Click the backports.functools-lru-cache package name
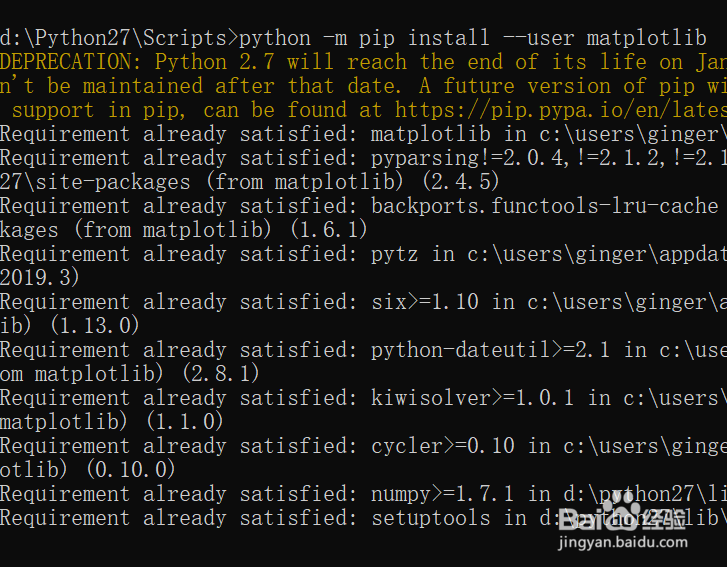 [x=544, y=206]
